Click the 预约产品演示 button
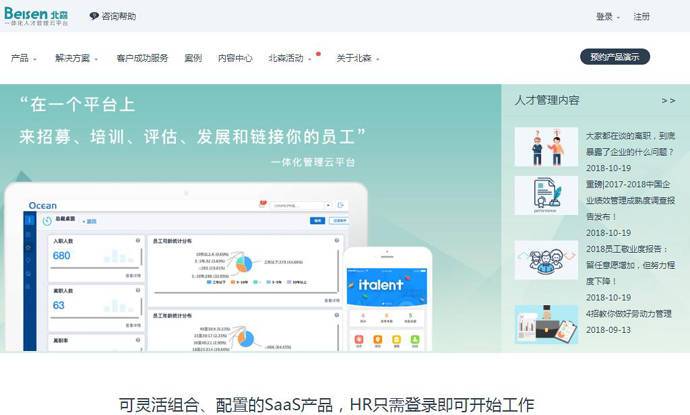 click(x=614, y=57)
